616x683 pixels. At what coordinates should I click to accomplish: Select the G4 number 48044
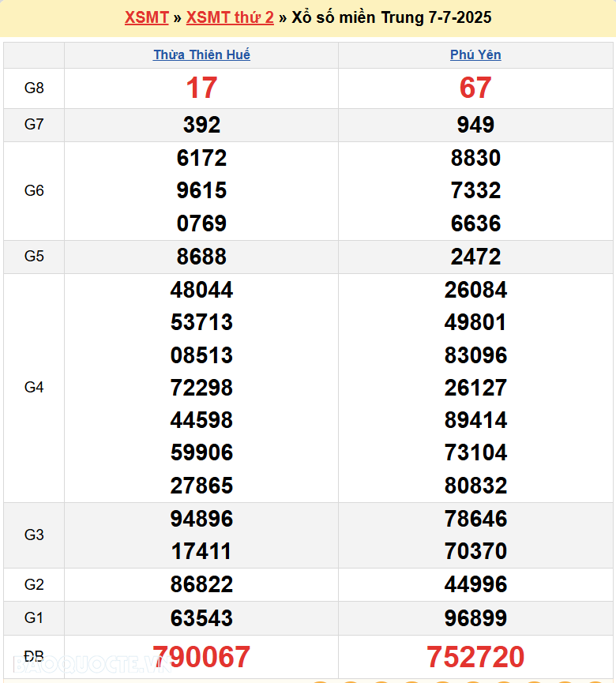coord(201,290)
